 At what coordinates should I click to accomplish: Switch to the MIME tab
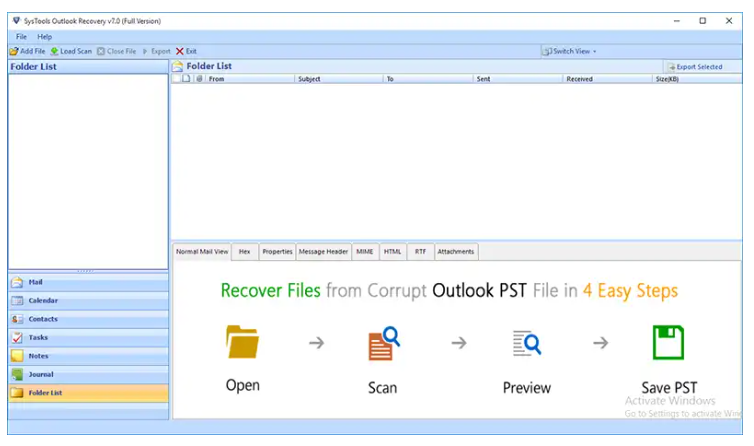pyautogui.click(x=364, y=252)
